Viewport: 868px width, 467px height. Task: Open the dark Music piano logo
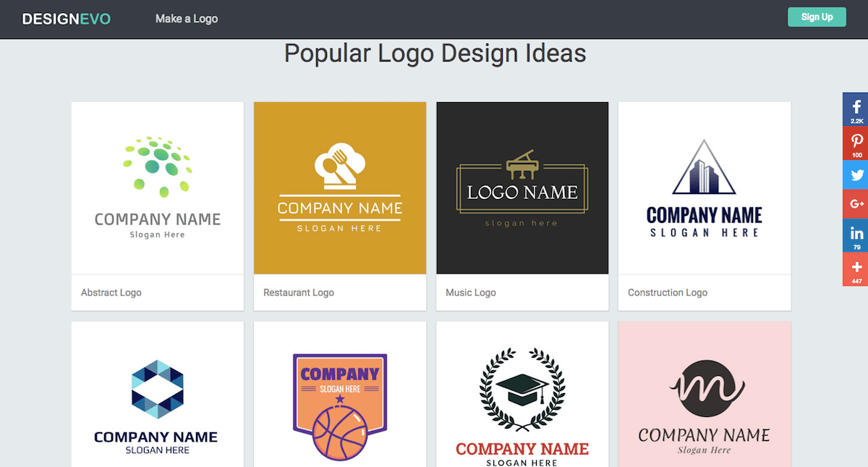point(522,188)
